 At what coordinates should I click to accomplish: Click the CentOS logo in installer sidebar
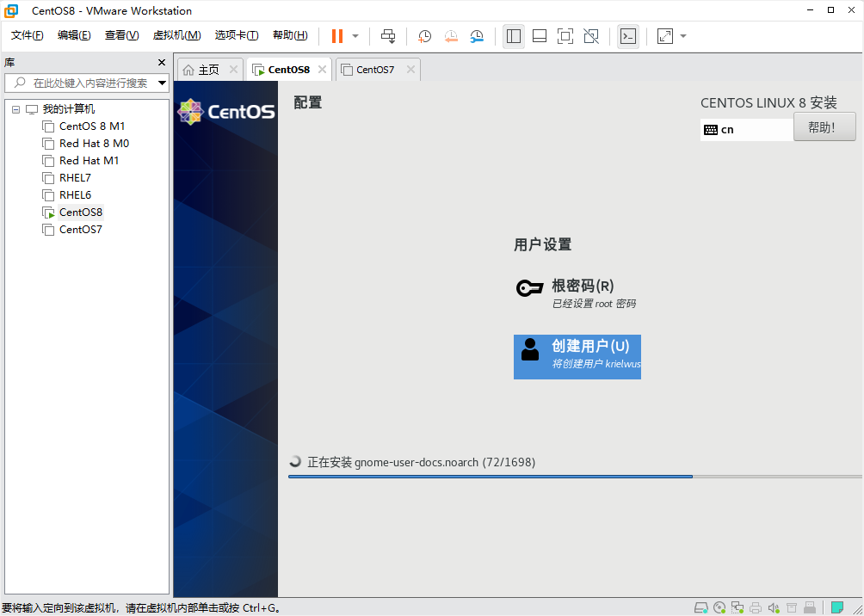click(x=226, y=112)
